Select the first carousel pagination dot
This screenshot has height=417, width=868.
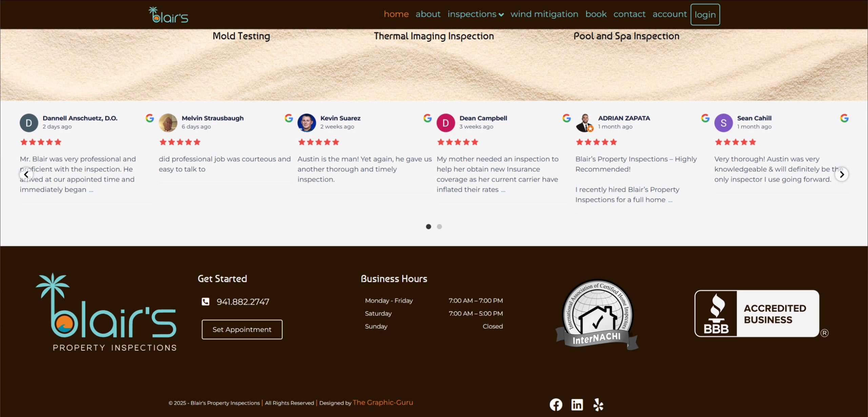429,227
